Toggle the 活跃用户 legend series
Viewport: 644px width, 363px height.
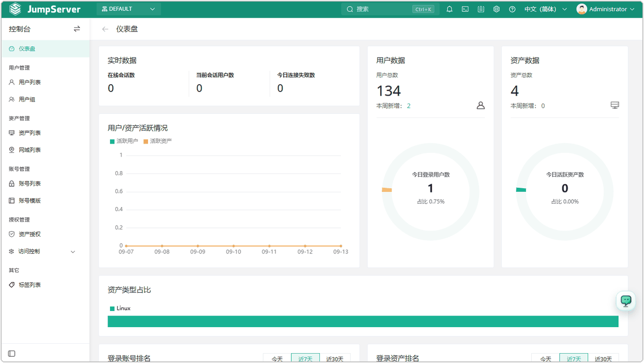coord(124,141)
